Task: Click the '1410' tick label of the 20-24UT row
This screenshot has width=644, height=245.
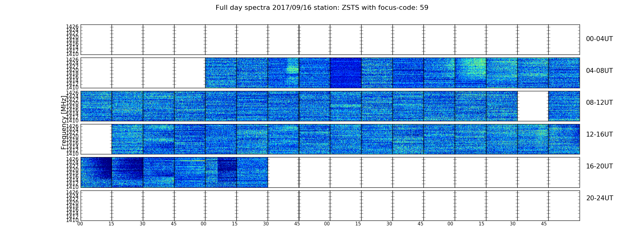Action: (x=72, y=220)
